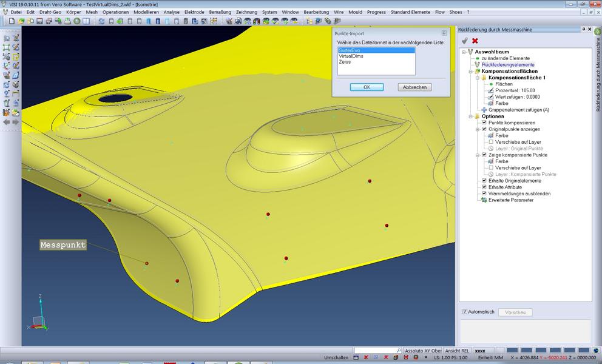Click the split window toolbar icon
Image resolution: width=602 pixels, height=364 pixels.
(x=86, y=21)
